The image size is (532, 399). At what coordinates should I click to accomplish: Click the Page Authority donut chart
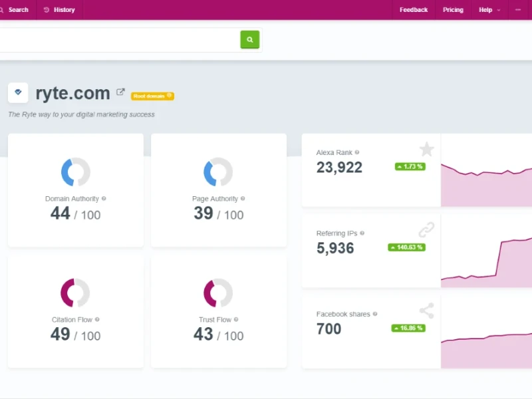tap(218, 172)
